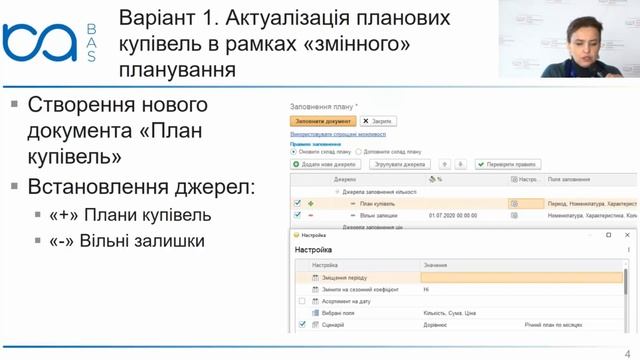This screenshot has height=360, width=640.
Task: Click bullet text '«-» Вільні залишки'
Action: click(127, 241)
